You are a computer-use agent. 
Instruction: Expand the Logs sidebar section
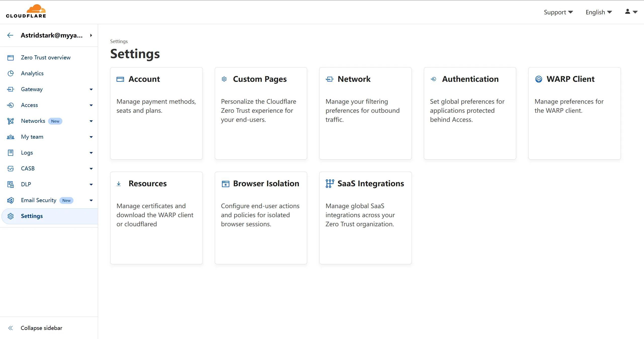[x=91, y=153]
